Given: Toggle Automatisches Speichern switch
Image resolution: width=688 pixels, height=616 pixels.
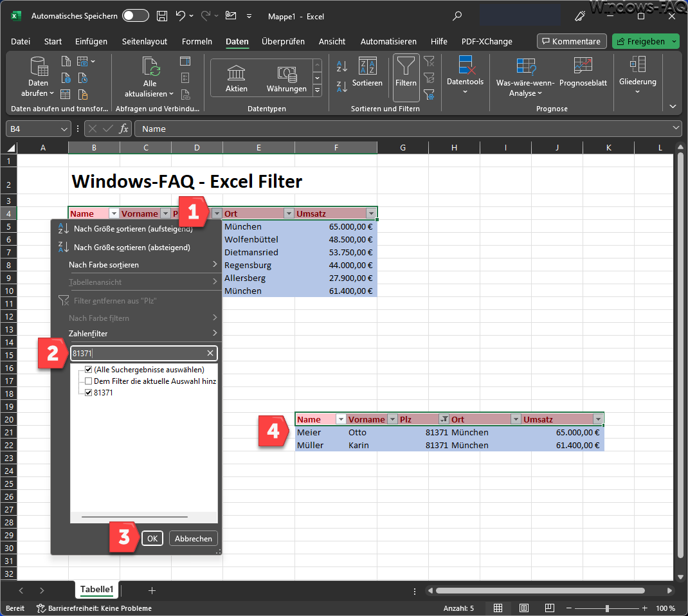Looking at the screenshot, I should 136,16.
